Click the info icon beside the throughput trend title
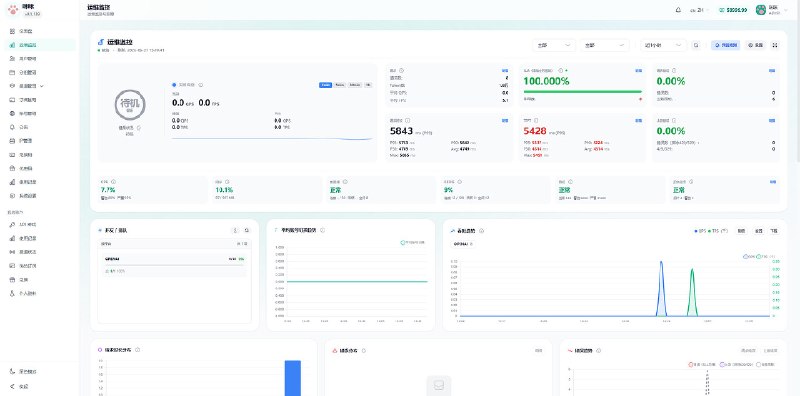This screenshot has height=396, width=800. tap(482, 231)
